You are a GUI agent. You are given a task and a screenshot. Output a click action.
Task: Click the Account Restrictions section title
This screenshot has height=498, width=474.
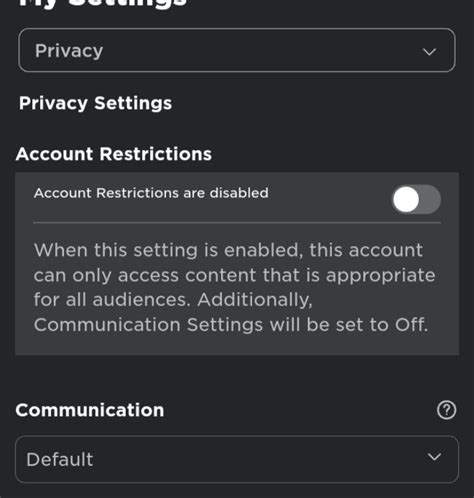tap(114, 154)
